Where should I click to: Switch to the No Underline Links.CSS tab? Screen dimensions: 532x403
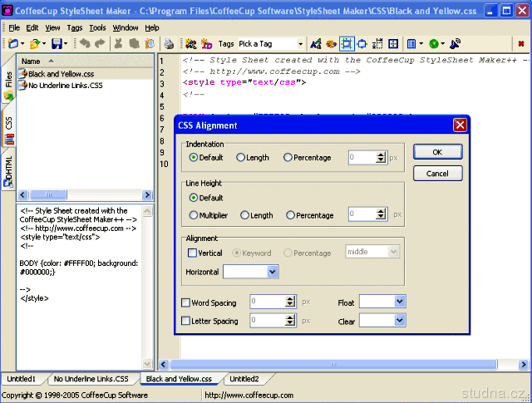tap(91, 379)
